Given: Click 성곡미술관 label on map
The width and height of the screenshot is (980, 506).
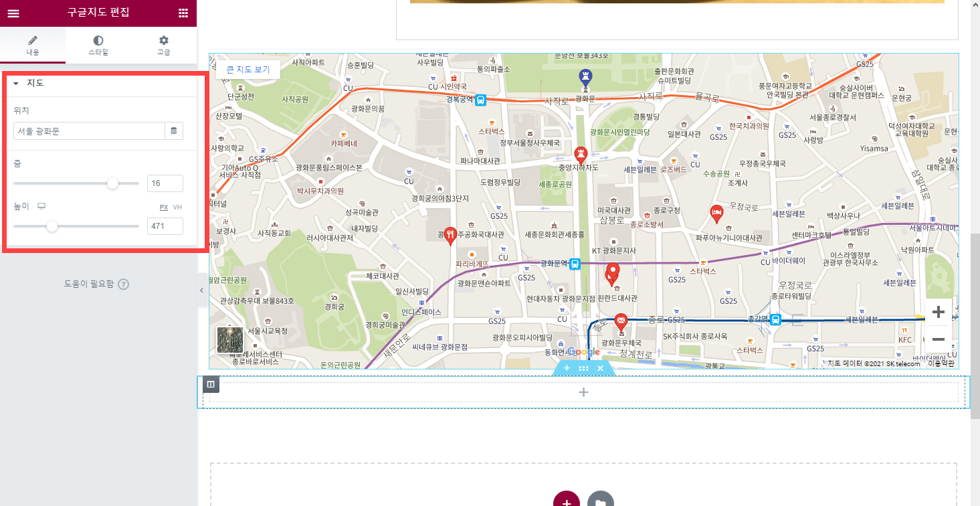Looking at the screenshot, I should [x=362, y=212].
